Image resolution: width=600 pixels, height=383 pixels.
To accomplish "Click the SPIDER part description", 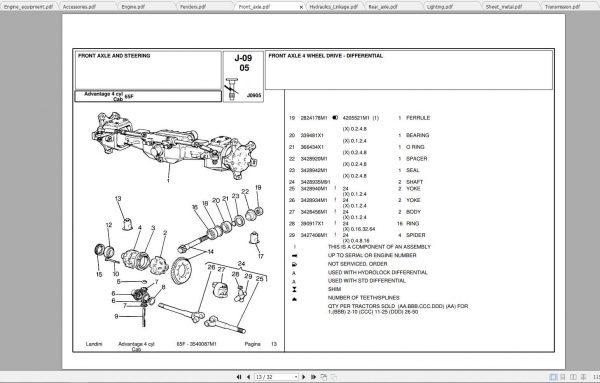I will 416,235.
